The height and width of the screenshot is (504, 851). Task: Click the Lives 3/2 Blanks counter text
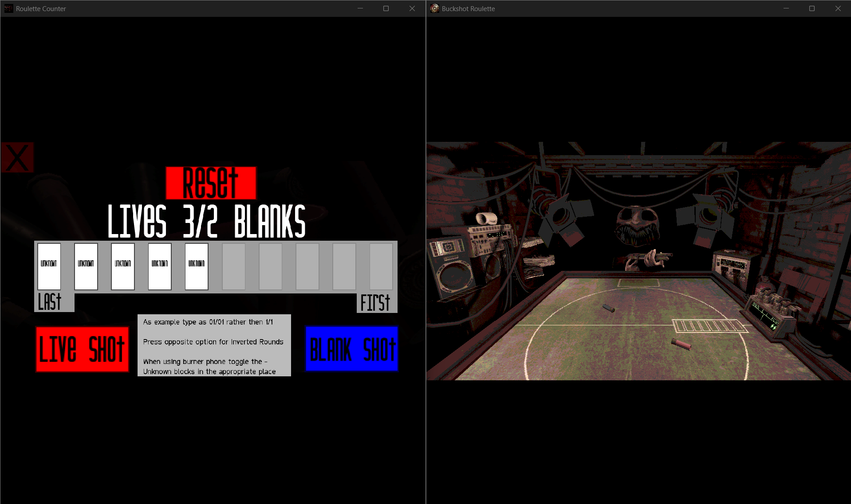tap(207, 221)
